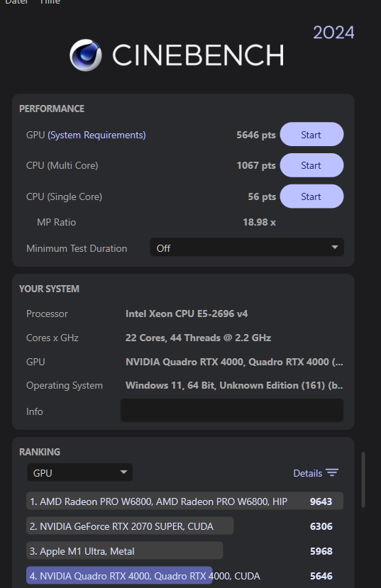Screen dimensions: 381x588
Task: Click the truncated GPU name in Your System
Action: [234, 362]
